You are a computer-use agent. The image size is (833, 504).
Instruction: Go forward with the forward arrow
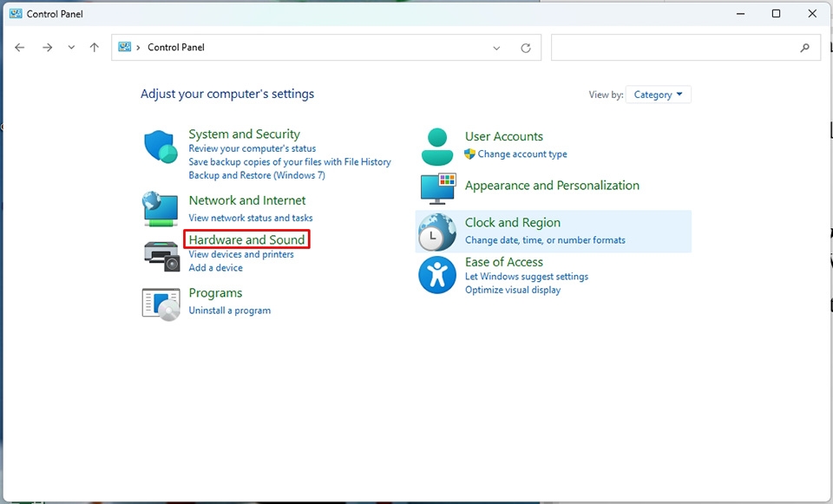point(47,47)
